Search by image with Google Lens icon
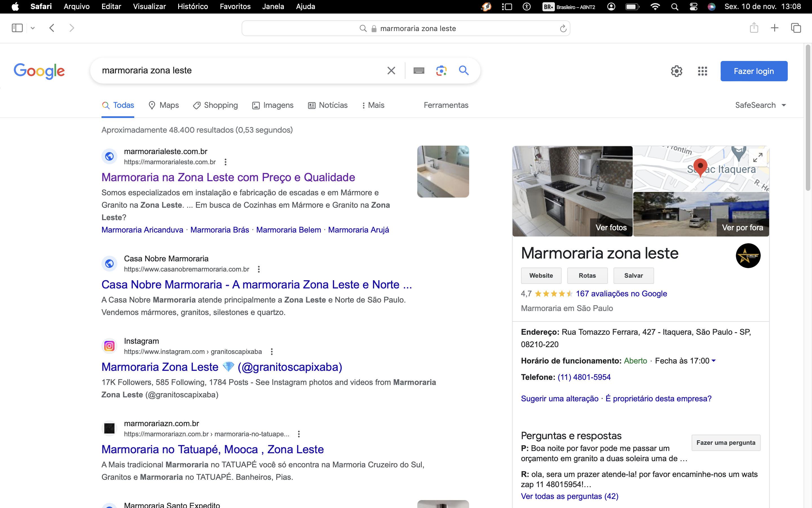812x508 pixels. tap(441, 71)
